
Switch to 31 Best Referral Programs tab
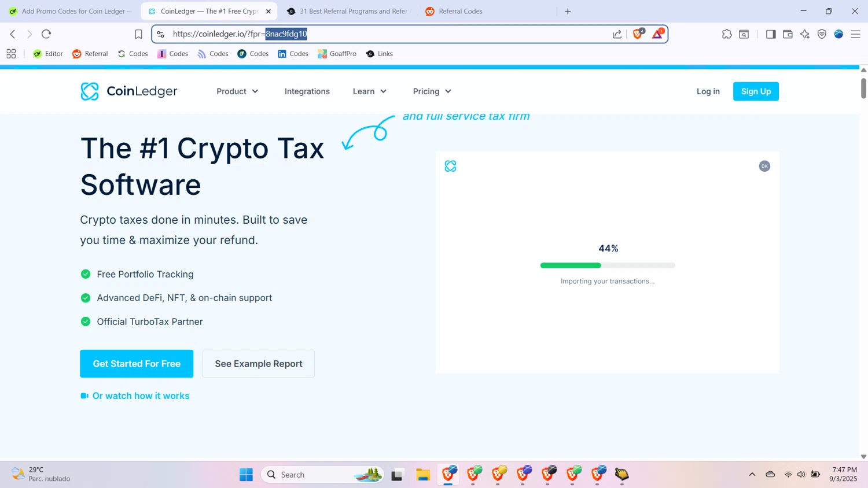[348, 11]
